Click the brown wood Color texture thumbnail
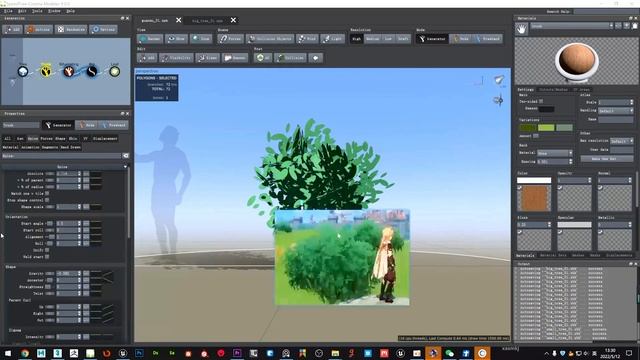The height and width of the screenshot is (360, 640). 534,198
